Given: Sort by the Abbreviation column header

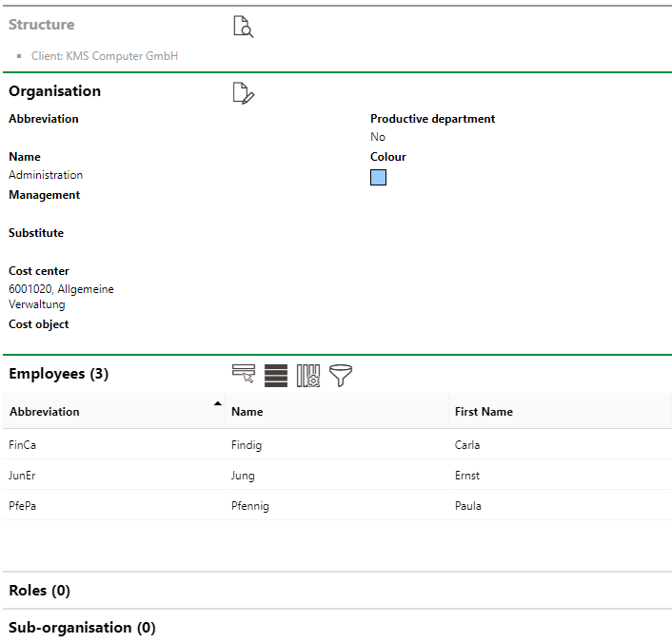Looking at the screenshot, I should [45, 412].
